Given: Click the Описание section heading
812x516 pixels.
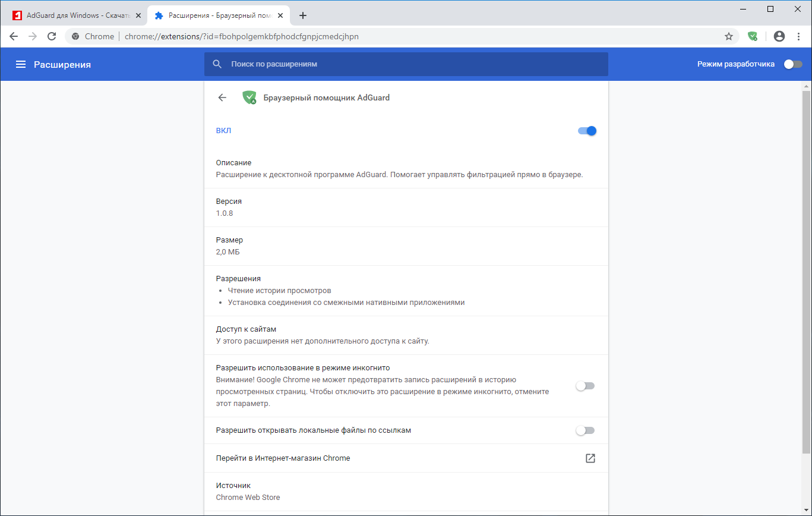Looking at the screenshot, I should click(x=233, y=162).
